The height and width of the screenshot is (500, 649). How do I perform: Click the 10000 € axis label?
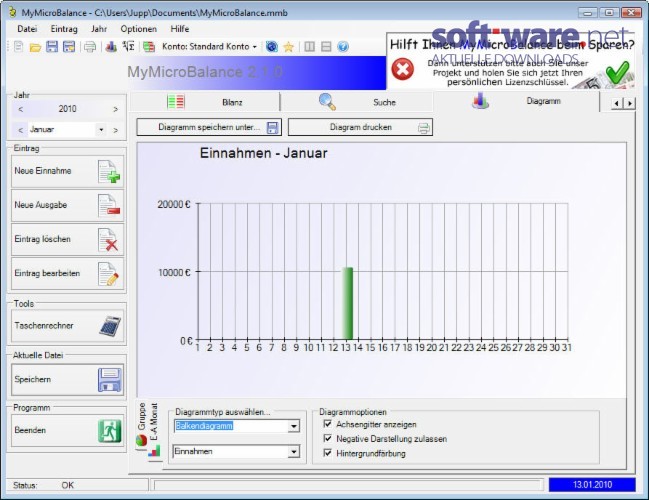pyautogui.click(x=174, y=272)
